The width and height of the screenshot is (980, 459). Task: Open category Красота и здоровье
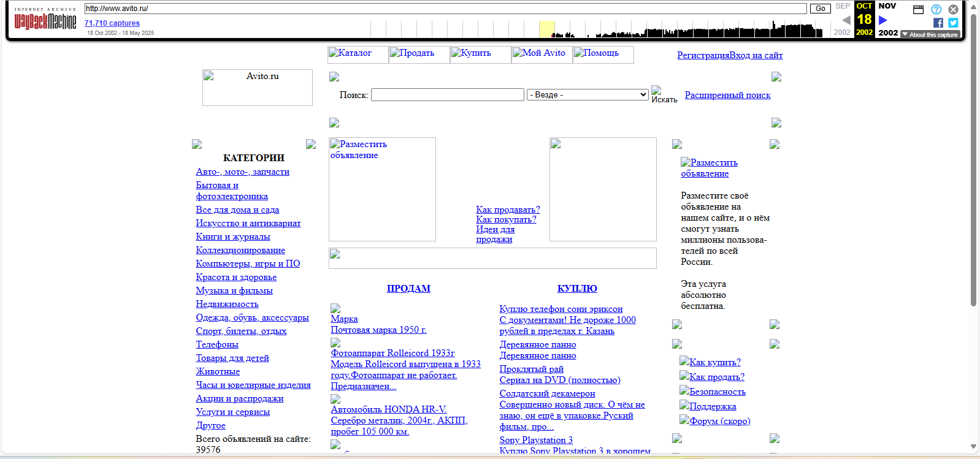point(236,277)
